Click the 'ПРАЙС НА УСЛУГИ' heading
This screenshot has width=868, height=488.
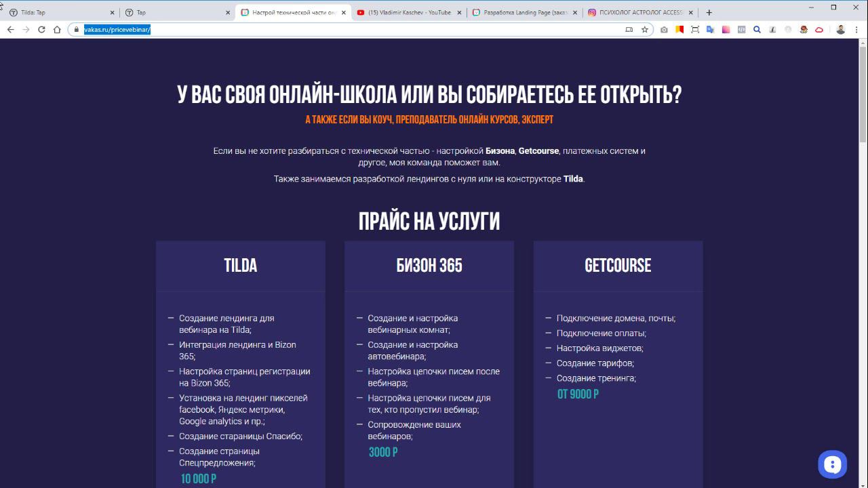tap(429, 222)
